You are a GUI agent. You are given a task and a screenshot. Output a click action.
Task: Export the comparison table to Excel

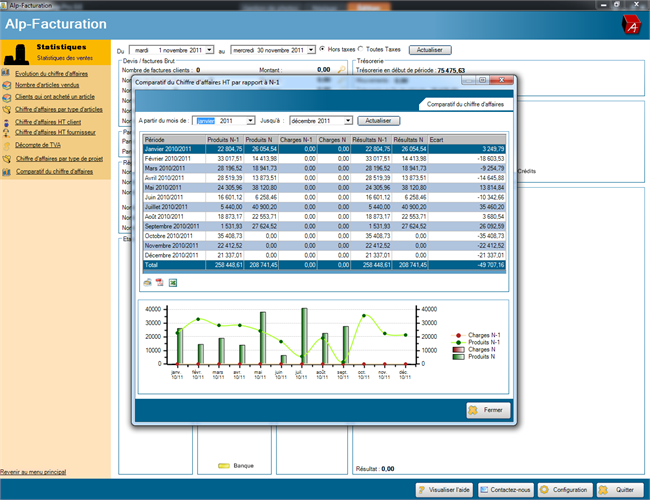(x=171, y=283)
